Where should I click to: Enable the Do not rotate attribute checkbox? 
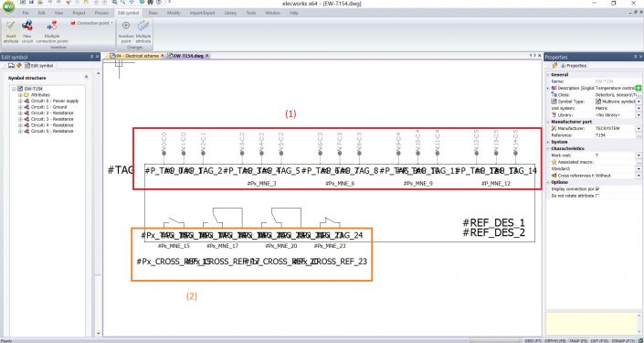[x=597, y=196]
